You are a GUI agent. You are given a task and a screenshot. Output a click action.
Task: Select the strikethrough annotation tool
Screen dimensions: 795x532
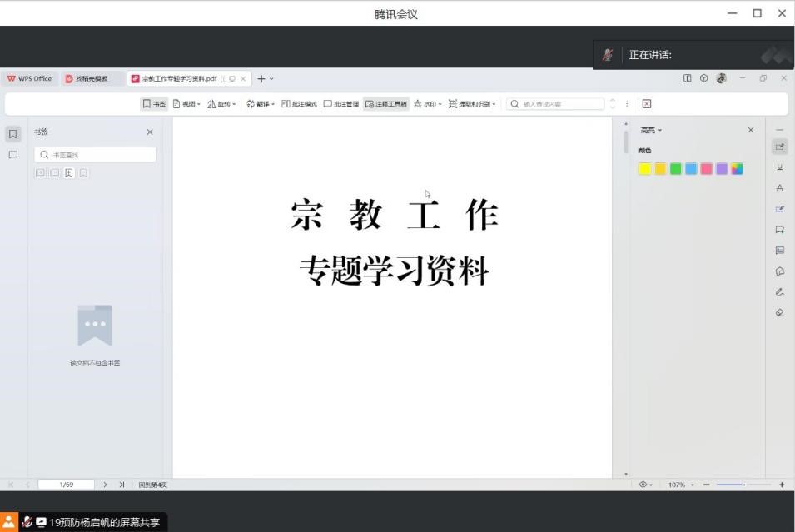pyautogui.click(x=779, y=188)
